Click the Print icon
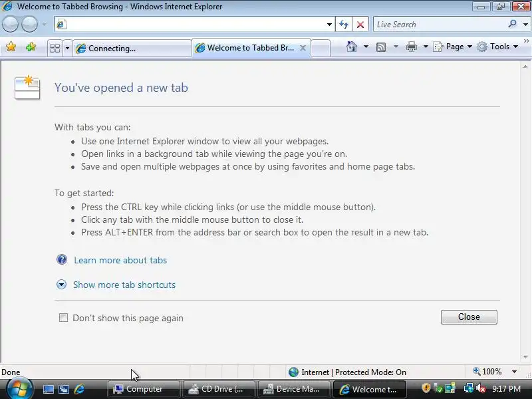Viewport: 532px width, 399px height. (411, 47)
